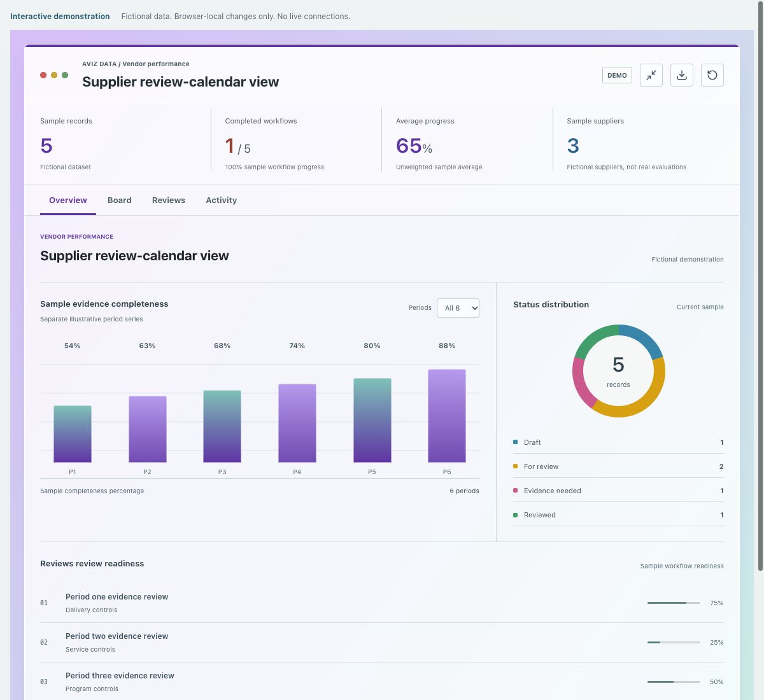Click the Sample records card showing 5
Image resolution: width=764 pixels, height=700 pixels.
(118, 144)
